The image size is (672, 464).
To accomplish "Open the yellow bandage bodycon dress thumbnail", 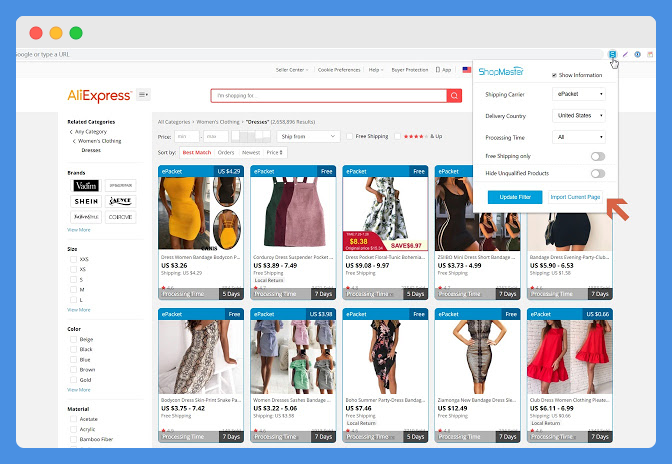I will tap(201, 213).
